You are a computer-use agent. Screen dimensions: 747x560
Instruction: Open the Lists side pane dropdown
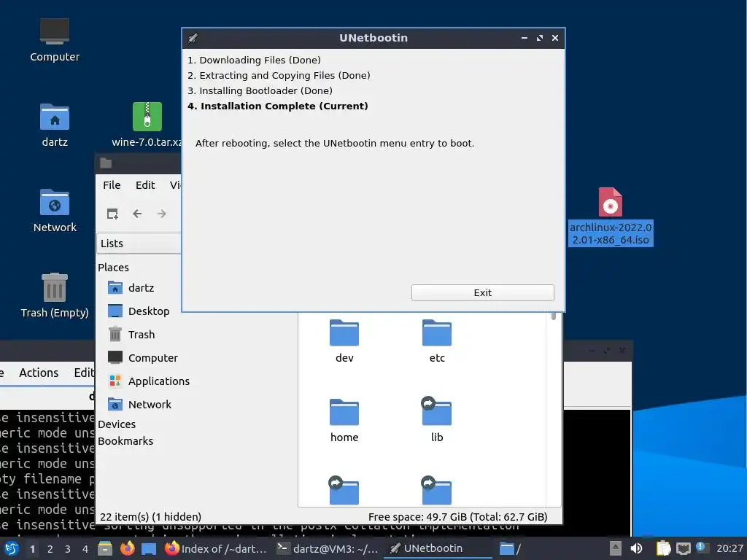point(139,244)
